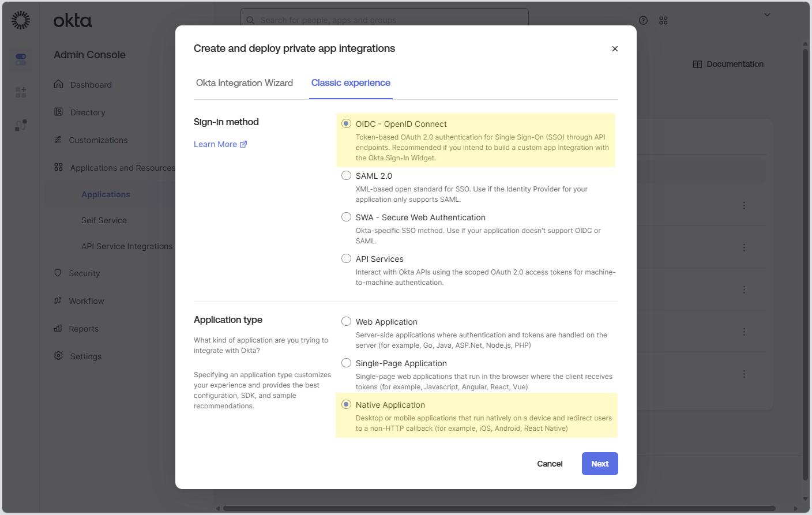The width and height of the screenshot is (812, 515).
Task: Open Applications item in sidebar
Action: (106, 194)
